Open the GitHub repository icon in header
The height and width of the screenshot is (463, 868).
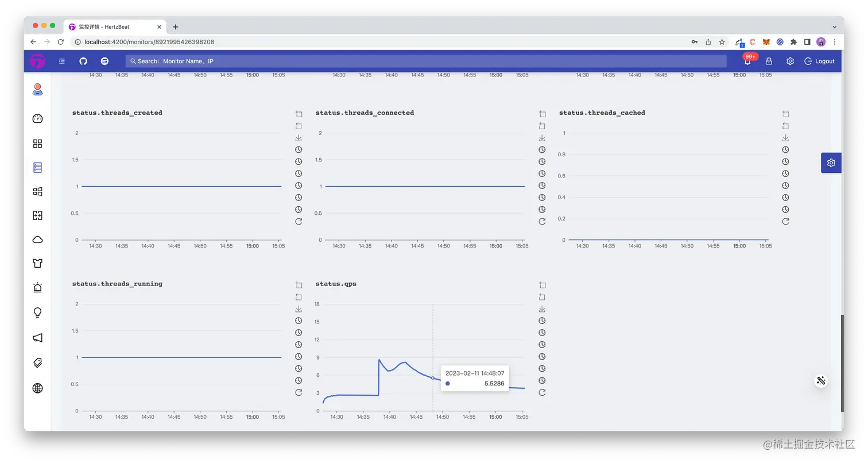click(83, 61)
